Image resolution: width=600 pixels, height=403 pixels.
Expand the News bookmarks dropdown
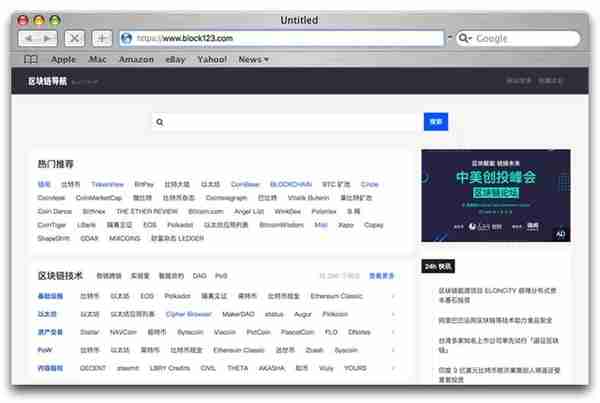tap(253, 59)
